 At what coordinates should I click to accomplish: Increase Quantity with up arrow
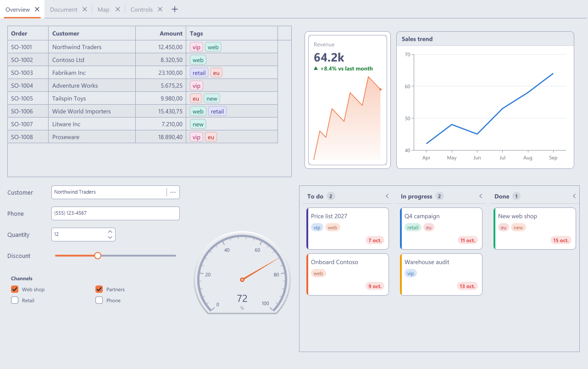[110, 231]
